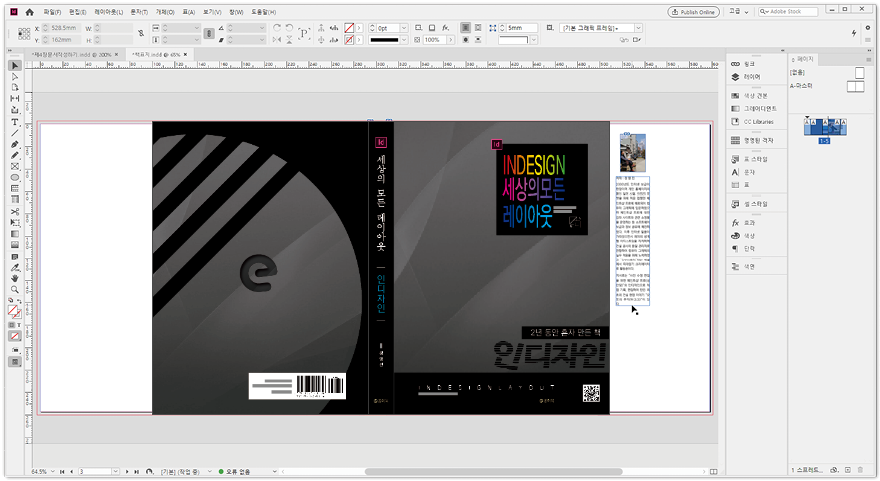Open the stroke style line dropdown
This screenshot has height=481, width=880.
(x=404, y=40)
